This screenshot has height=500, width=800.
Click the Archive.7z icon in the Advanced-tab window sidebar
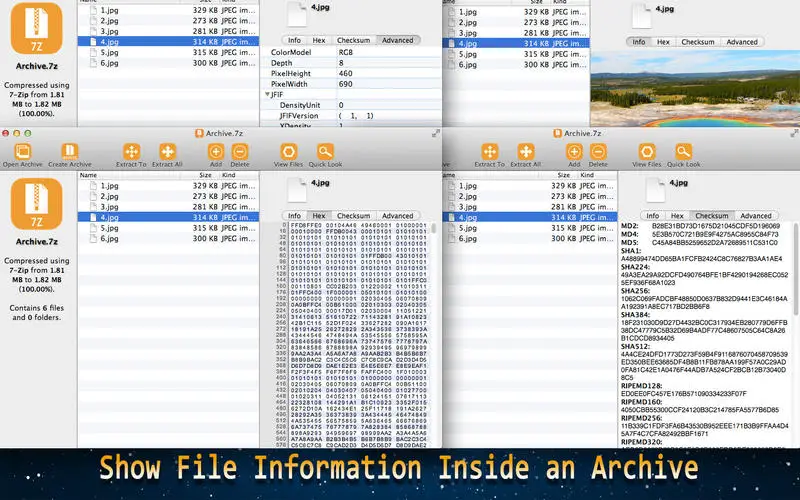(37, 28)
